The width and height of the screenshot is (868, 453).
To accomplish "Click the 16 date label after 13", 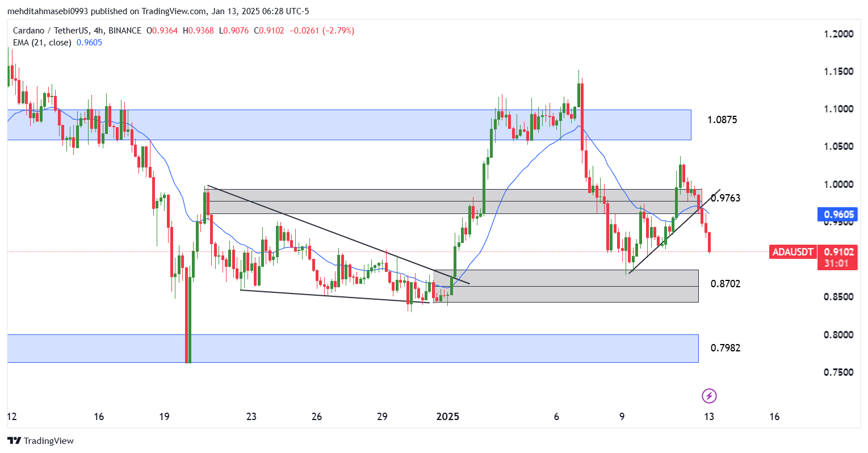I will (774, 417).
